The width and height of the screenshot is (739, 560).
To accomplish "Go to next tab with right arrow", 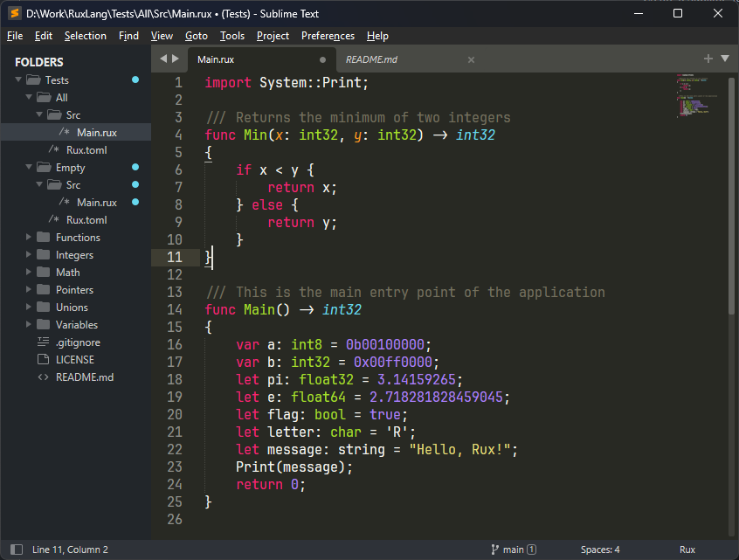I will [x=176, y=59].
